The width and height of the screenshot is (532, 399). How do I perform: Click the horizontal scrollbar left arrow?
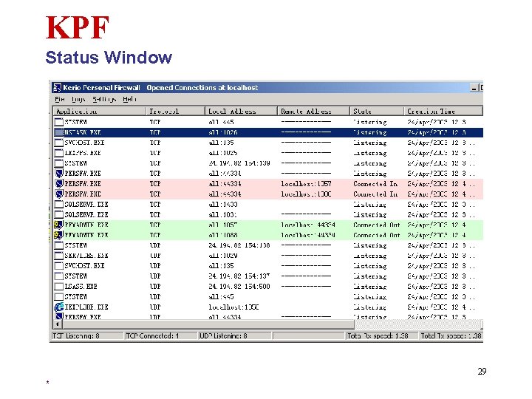click(58, 324)
